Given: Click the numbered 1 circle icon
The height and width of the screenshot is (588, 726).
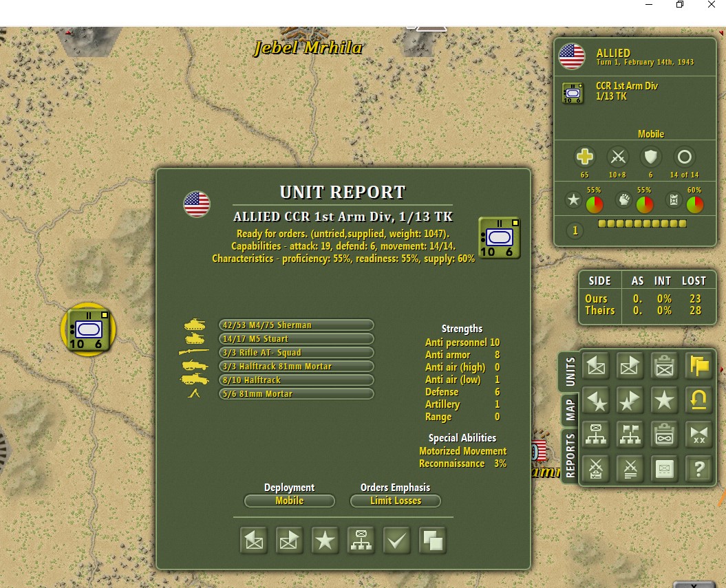Looking at the screenshot, I should [575, 230].
